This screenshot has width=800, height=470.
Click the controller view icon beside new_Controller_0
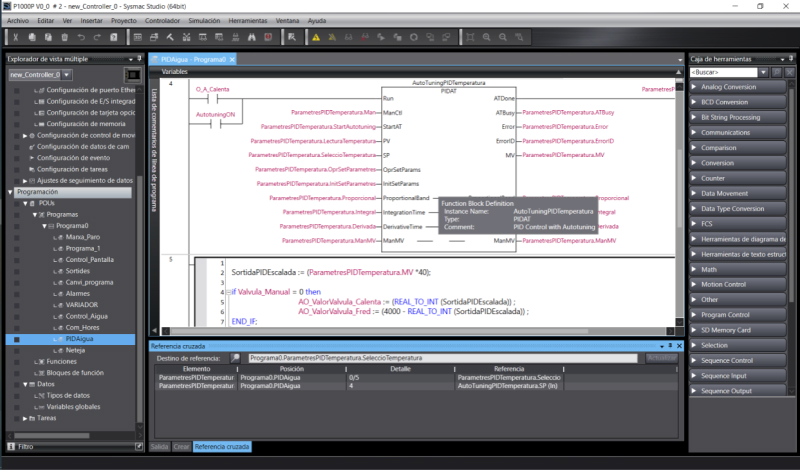(x=131, y=75)
